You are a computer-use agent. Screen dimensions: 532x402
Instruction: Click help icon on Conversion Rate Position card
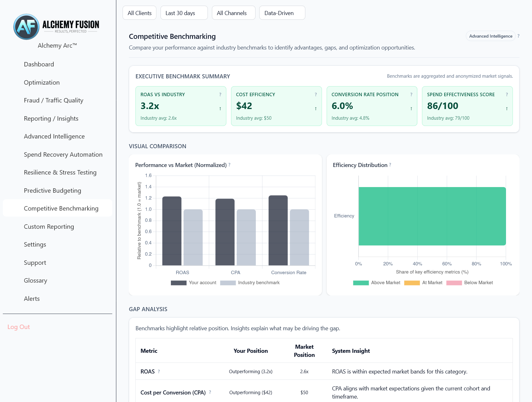(411, 95)
